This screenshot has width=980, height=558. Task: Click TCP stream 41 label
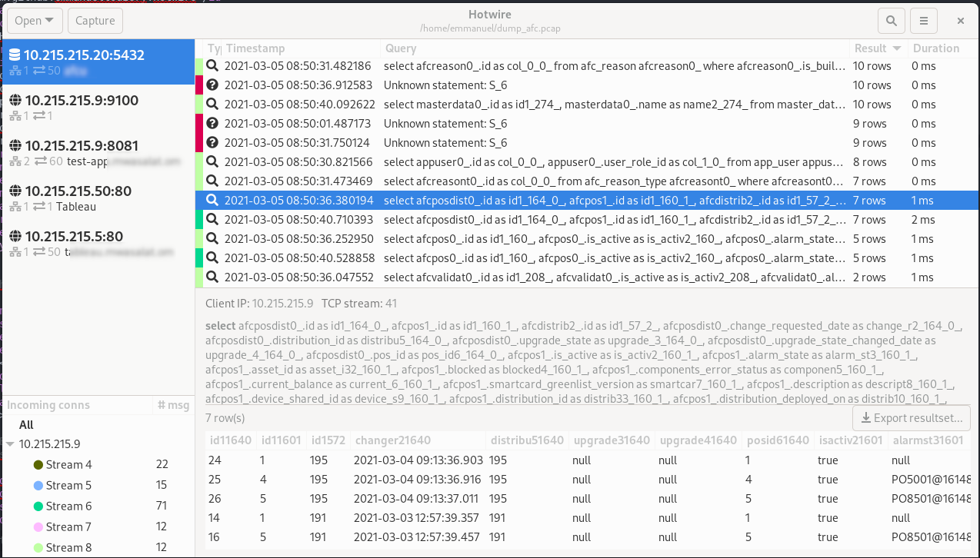point(359,304)
